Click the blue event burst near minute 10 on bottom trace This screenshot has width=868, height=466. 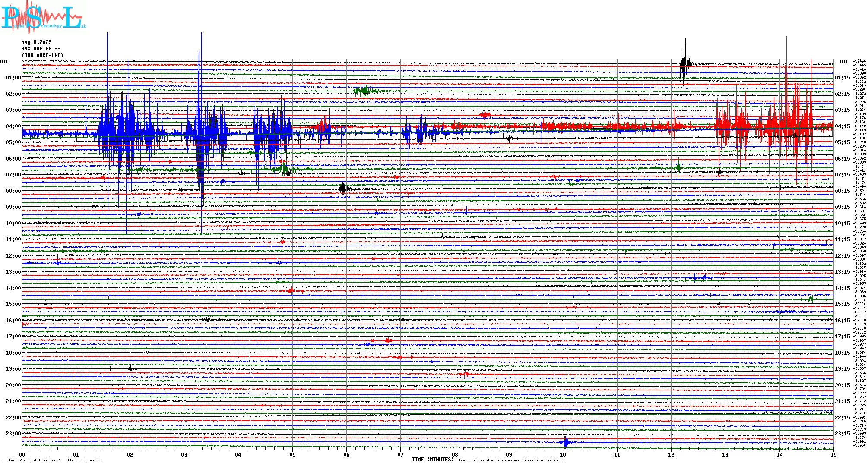565,442
